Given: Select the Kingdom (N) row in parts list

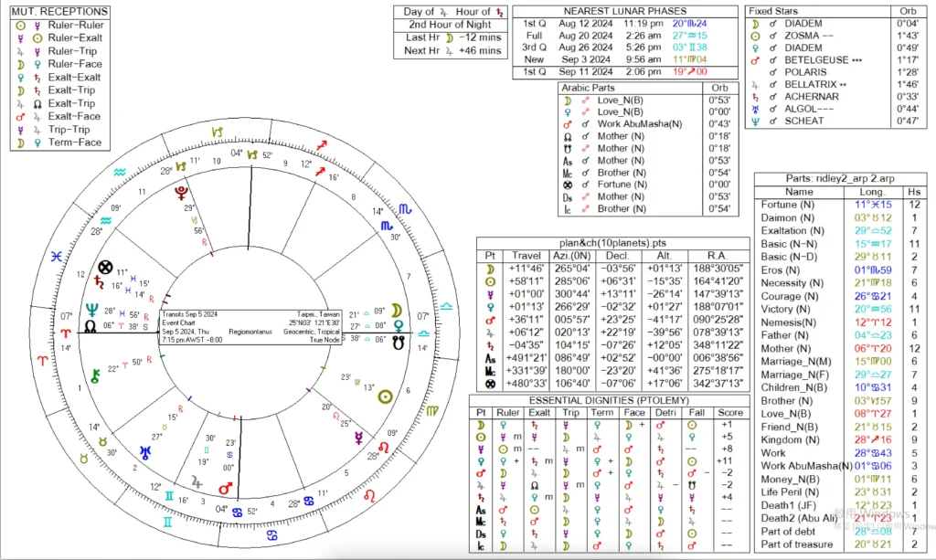Looking at the screenshot, I should [x=787, y=439].
